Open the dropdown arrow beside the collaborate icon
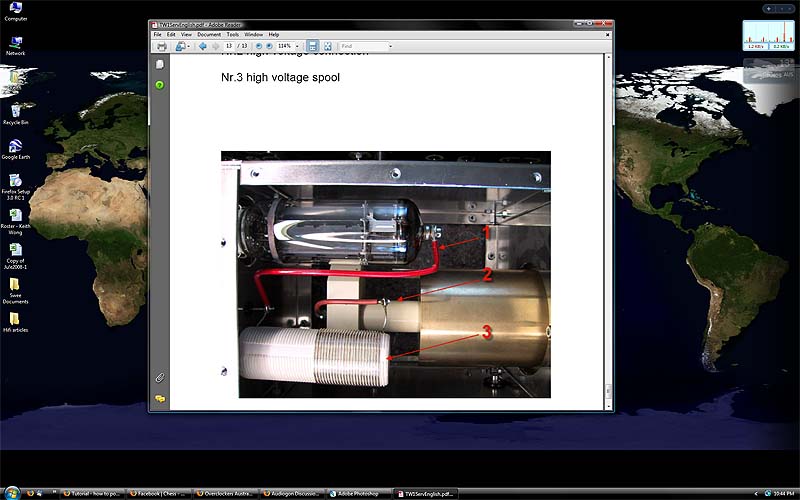This screenshot has height=500, width=800. click(x=189, y=46)
